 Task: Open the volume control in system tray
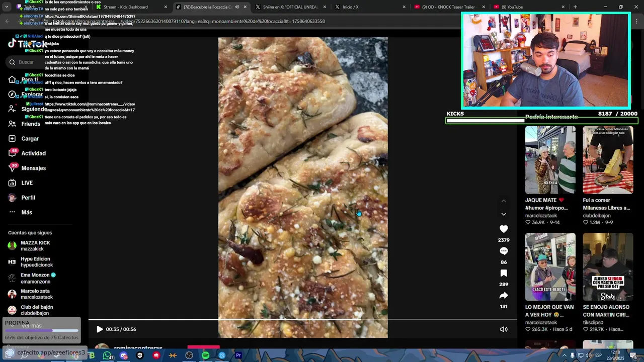[589, 355]
